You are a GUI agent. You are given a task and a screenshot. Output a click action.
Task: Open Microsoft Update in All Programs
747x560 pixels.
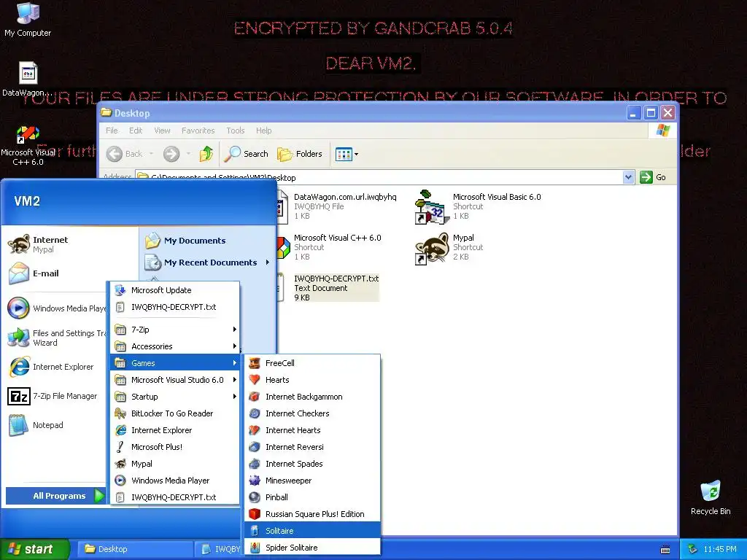[x=175, y=290]
